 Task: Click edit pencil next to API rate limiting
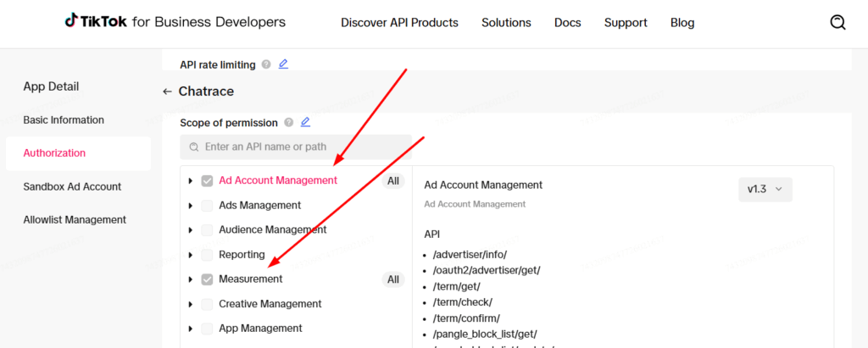283,64
